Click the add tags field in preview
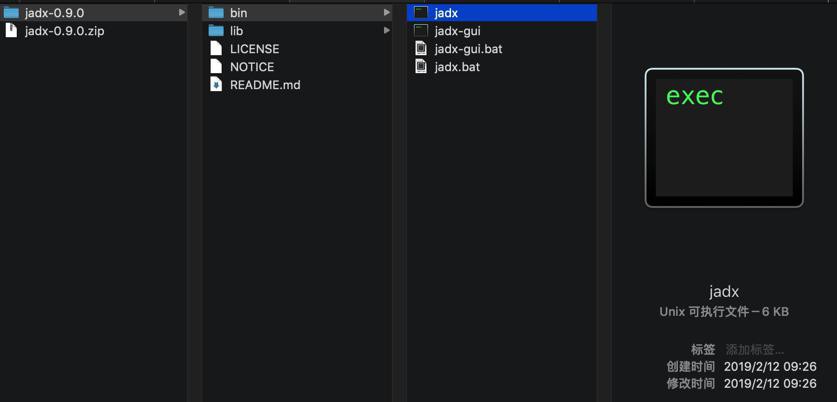Viewport: 837px width, 402px height. pos(755,350)
